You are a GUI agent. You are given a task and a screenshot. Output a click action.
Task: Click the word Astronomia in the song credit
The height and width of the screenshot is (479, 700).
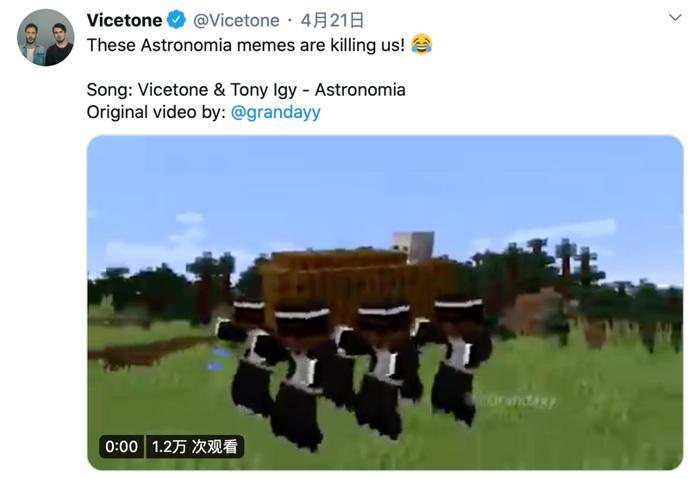[x=360, y=90]
